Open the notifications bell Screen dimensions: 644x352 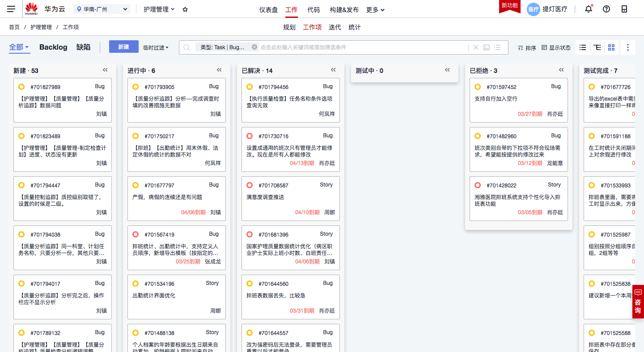click(x=588, y=8)
